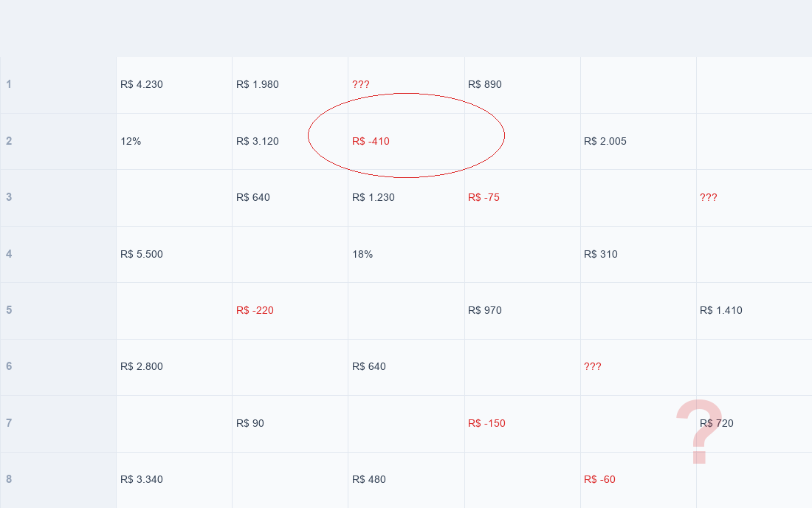Click the red R$ -75 cell
The width and height of the screenshot is (812, 508).
coord(522,198)
